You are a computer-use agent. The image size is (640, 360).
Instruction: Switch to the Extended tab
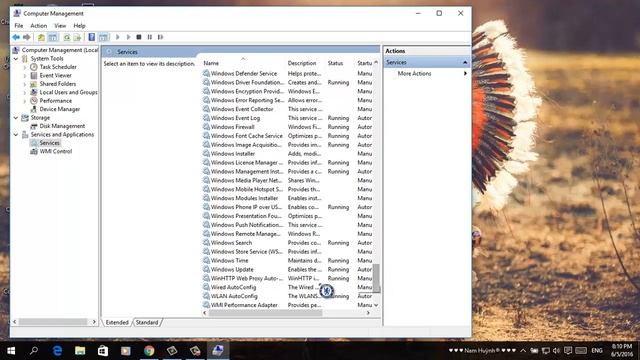[x=117, y=322]
